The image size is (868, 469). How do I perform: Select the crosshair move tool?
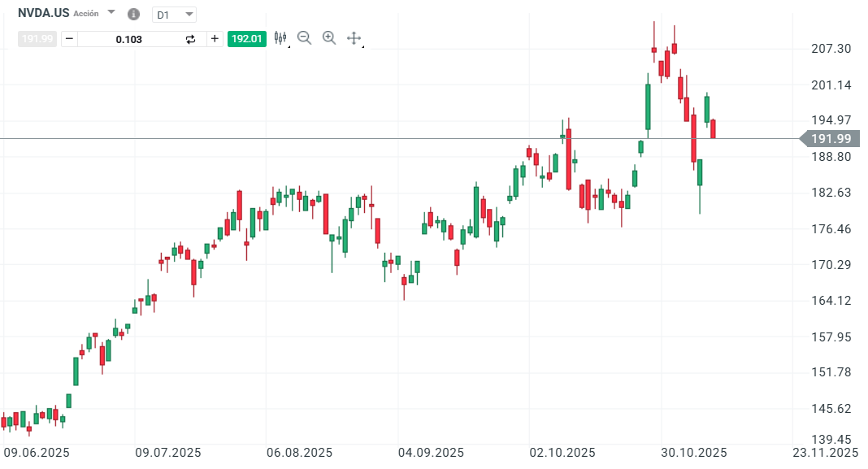pos(354,38)
